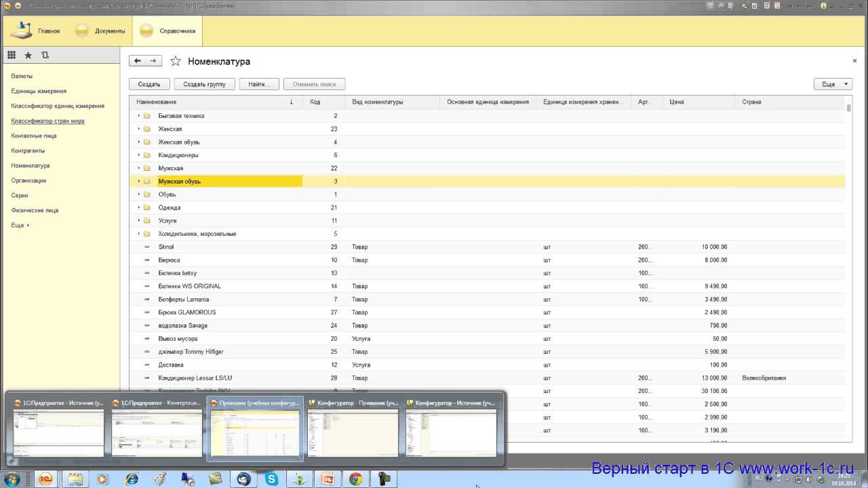Sort by the Наименование column header

216,102
